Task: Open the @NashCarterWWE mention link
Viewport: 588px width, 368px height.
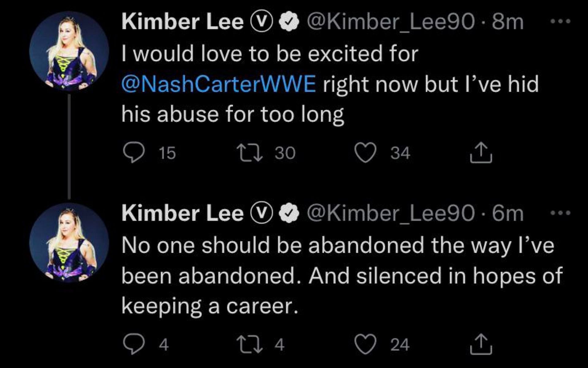Action: 219,84
